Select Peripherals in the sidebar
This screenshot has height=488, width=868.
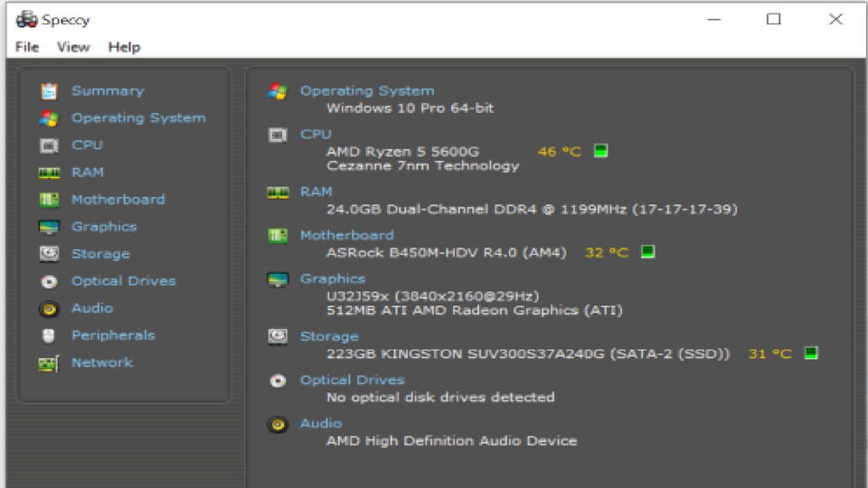113,334
